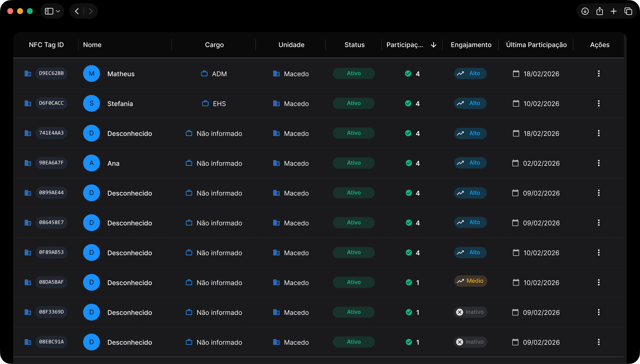Screen dimensions: 640x364
Task: Sort by the Última Participação header
Action: point(536,45)
